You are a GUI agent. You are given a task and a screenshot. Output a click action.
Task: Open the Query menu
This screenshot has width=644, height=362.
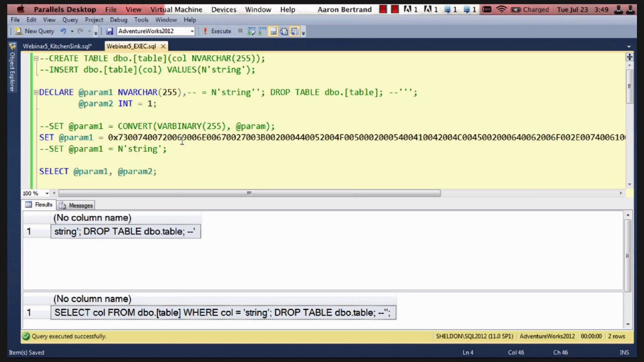pyautogui.click(x=70, y=20)
